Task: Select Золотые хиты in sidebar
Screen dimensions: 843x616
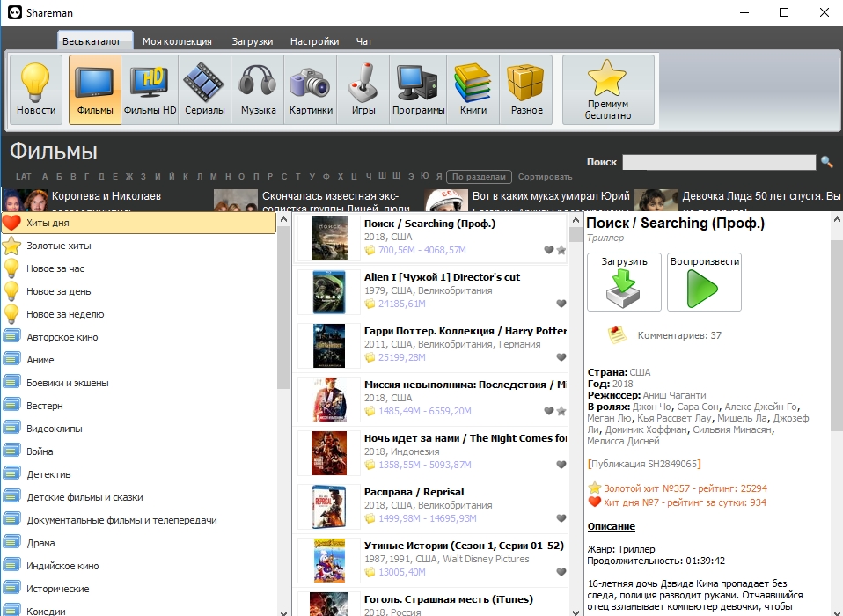Action: coord(139,246)
